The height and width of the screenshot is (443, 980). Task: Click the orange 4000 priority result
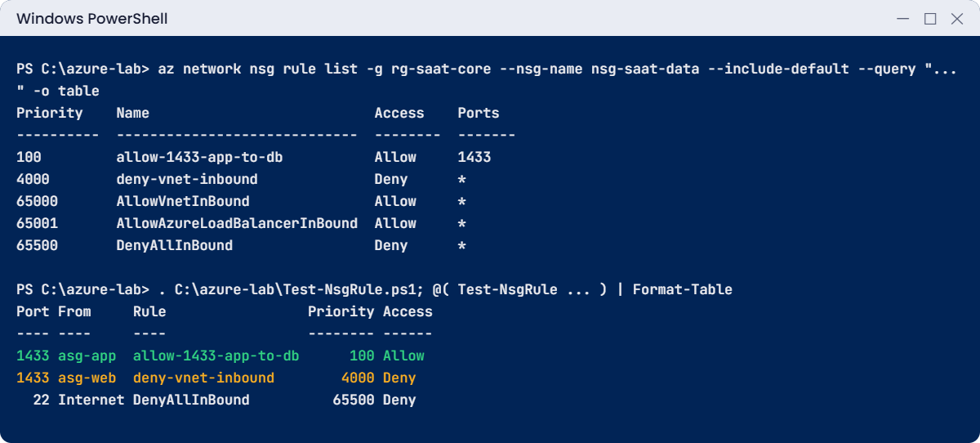point(358,378)
